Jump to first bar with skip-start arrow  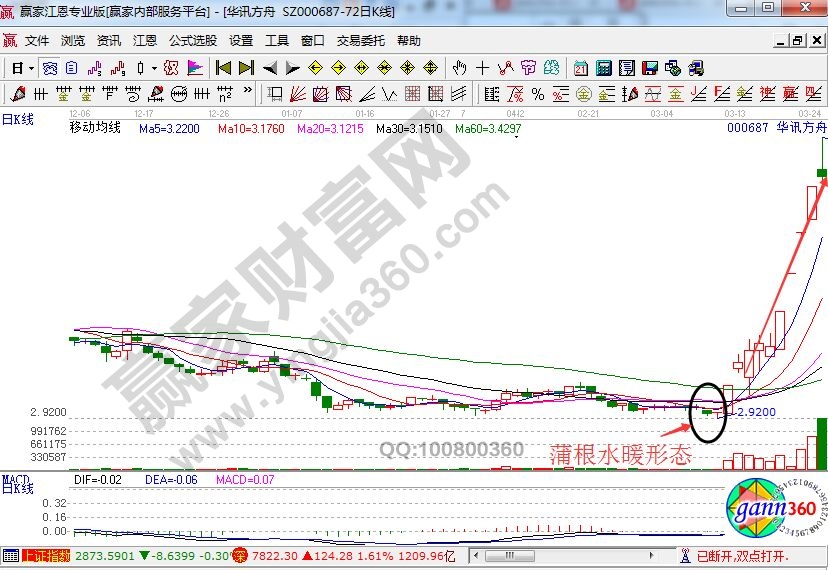223,68
